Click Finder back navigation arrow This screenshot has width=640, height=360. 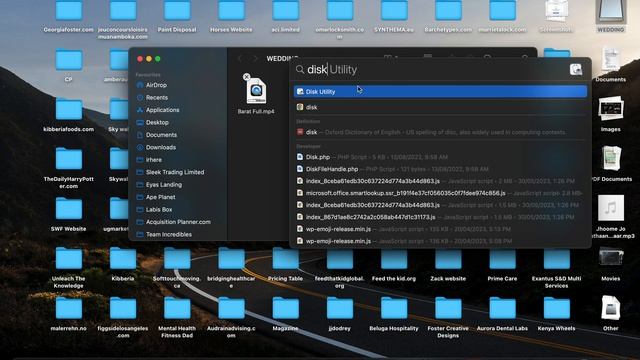(240, 59)
